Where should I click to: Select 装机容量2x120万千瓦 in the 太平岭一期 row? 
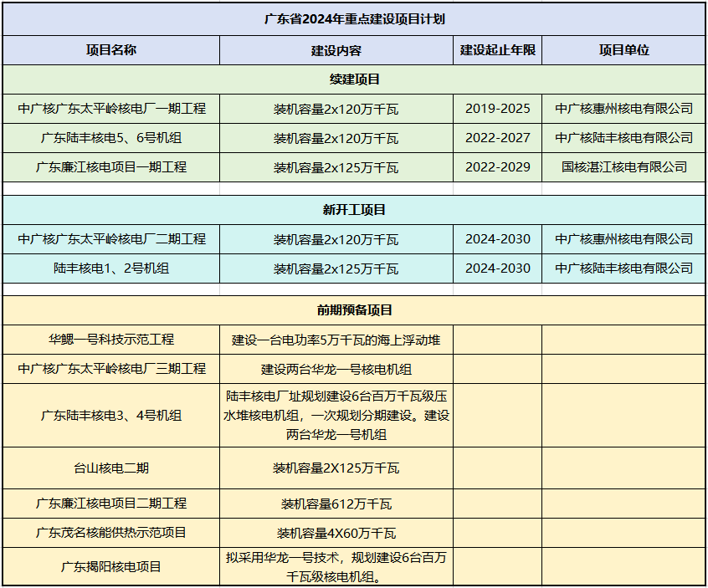336,109
